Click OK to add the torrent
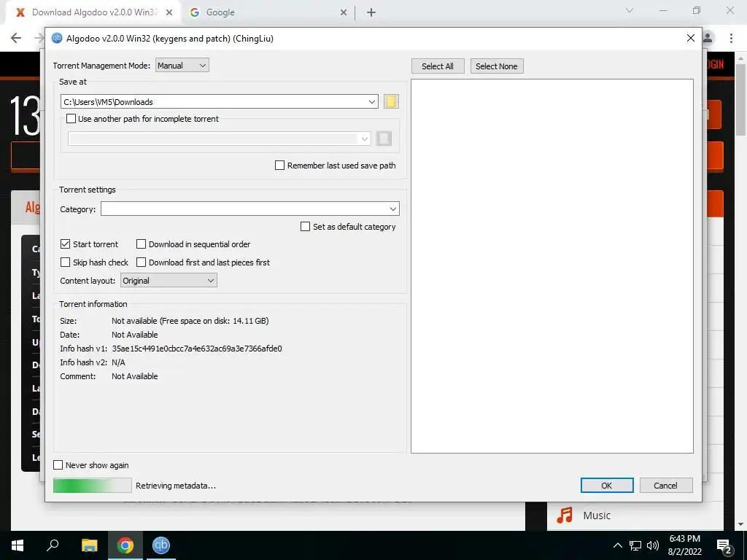 (x=606, y=486)
